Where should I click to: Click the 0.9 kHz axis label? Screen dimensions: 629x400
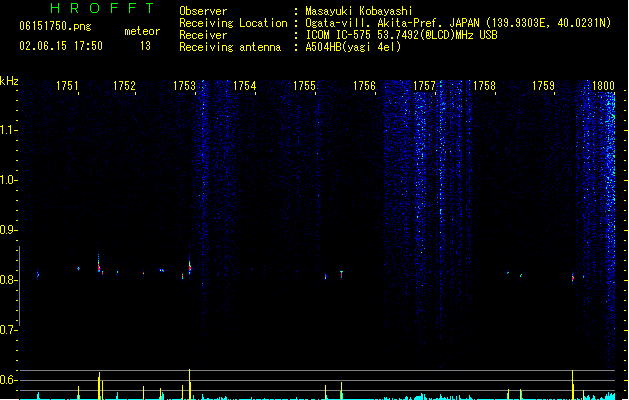(x=8, y=230)
